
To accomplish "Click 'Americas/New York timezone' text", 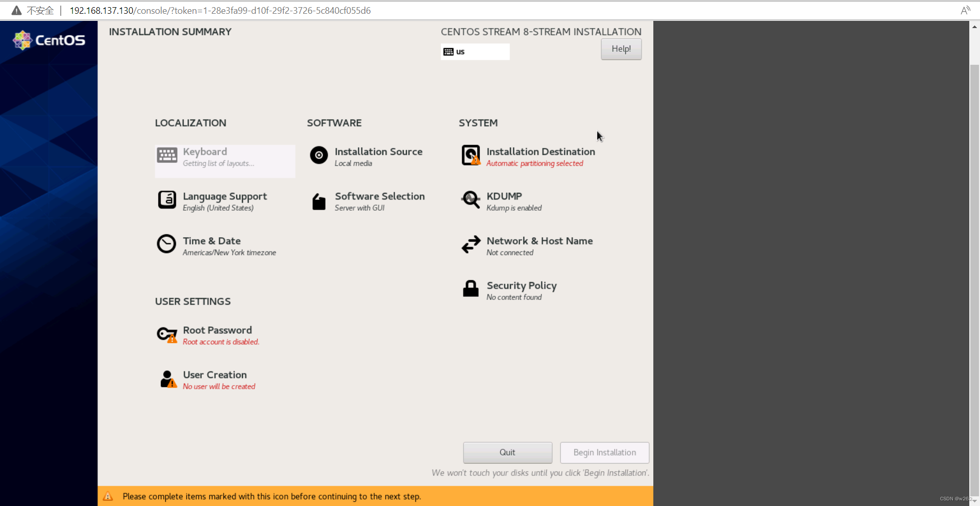I will 229,252.
